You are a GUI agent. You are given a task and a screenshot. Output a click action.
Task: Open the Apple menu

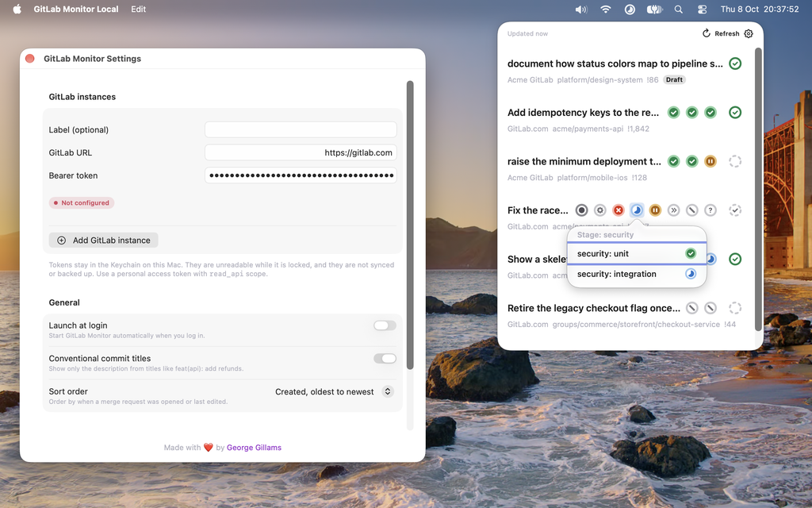coord(17,10)
